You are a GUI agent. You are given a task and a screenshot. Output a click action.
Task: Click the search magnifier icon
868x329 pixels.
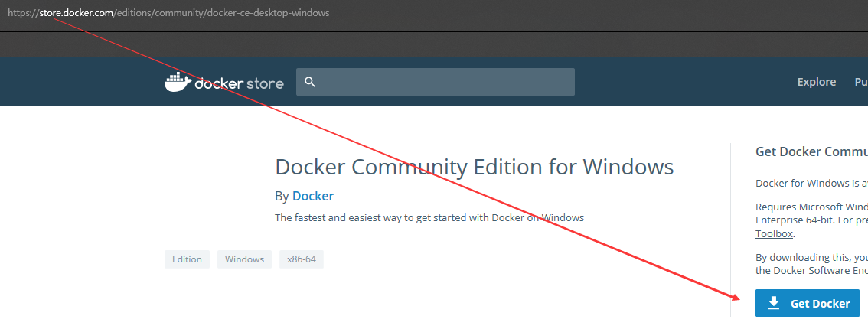310,82
